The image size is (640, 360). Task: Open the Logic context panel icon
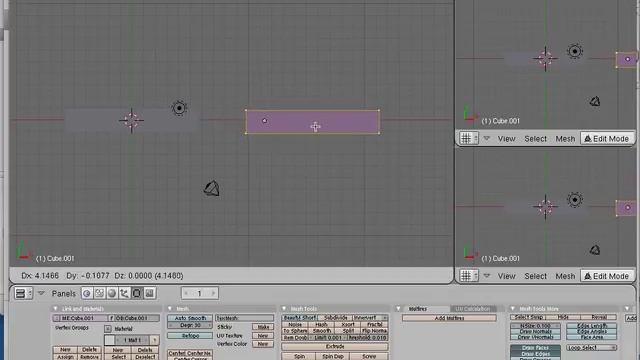[x=87, y=293]
